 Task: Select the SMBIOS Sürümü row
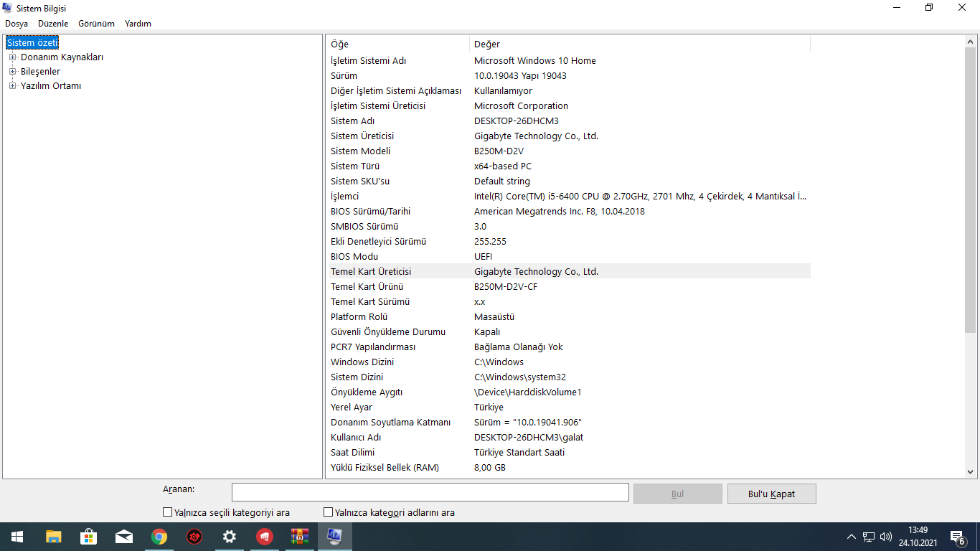click(x=570, y=227)
